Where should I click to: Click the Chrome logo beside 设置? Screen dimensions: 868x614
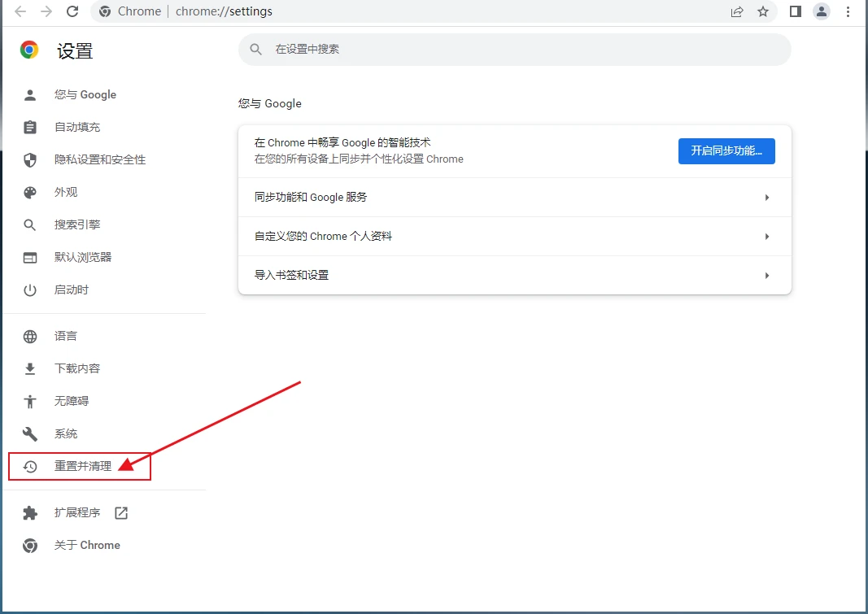29,50
